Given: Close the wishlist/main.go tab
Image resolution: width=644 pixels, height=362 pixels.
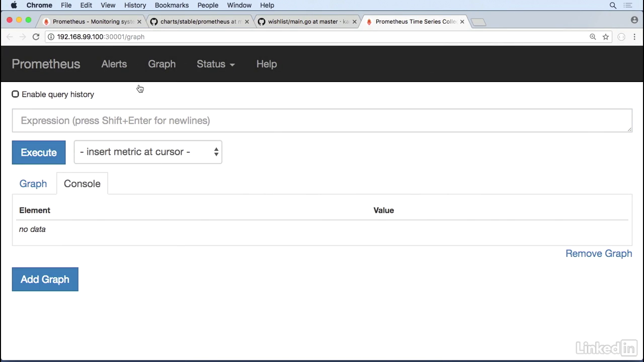Looking at the screenshot, I should (x=355, y=22).
